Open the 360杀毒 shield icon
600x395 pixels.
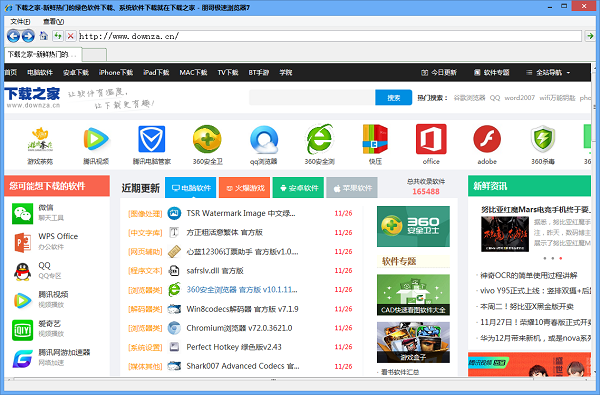(543, 139)
